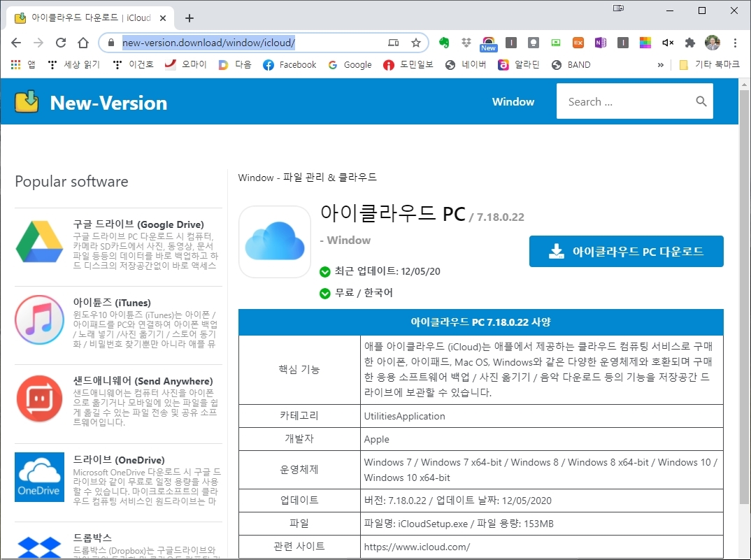Click the New-Version site title
The height and width of the screenshot is (560, 751).
click(108, 103)
